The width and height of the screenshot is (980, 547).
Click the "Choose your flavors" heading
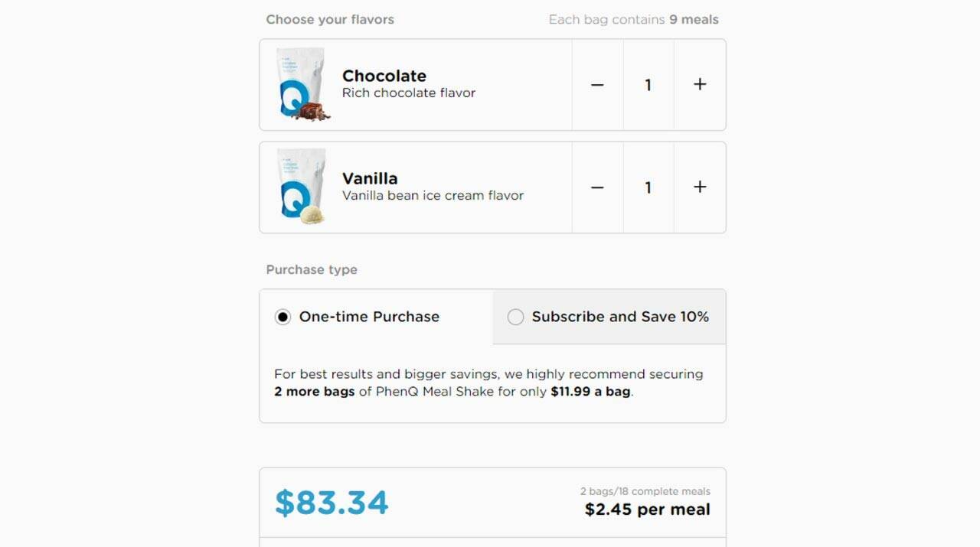pos(330,20)
